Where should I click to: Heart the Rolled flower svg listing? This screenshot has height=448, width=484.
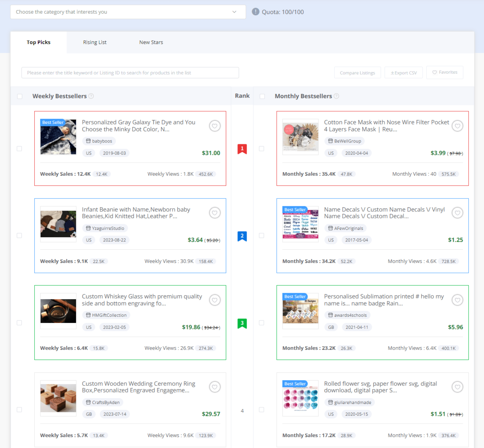tap(457, 387)
